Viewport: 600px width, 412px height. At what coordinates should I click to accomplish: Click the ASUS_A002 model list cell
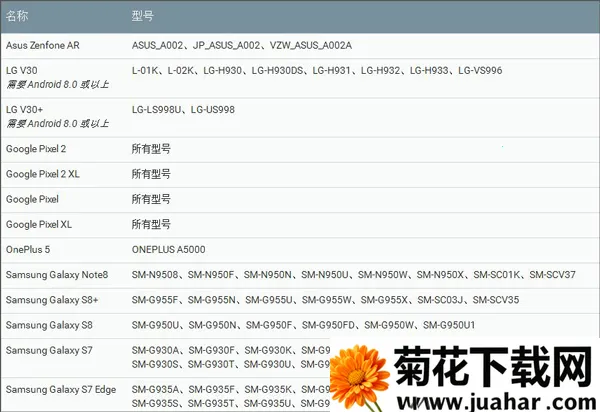coord(242,46)
